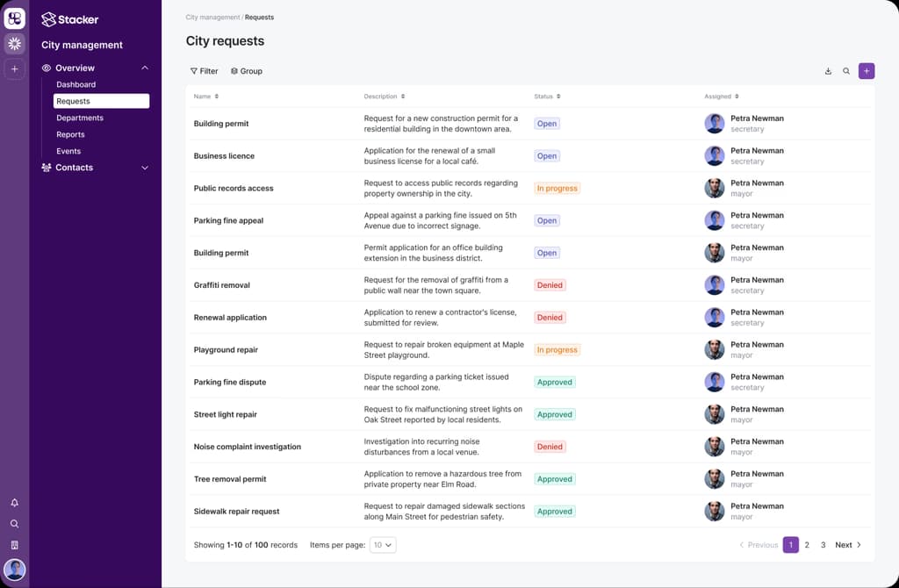This screenshot has width=899, height=588.
Task: Click the search icon in the left rail
Action: (x=14, y=524)
